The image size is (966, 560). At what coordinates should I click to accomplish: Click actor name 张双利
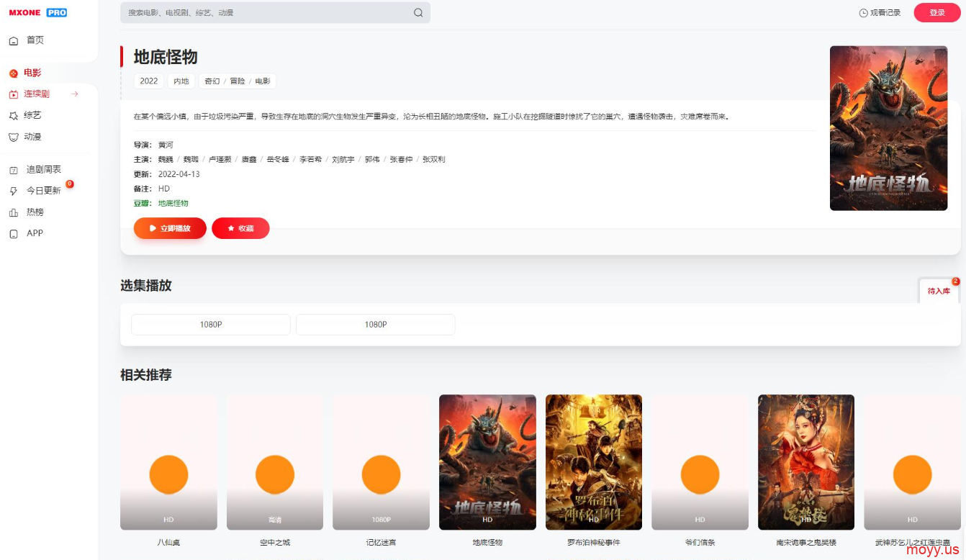[434, 160]
